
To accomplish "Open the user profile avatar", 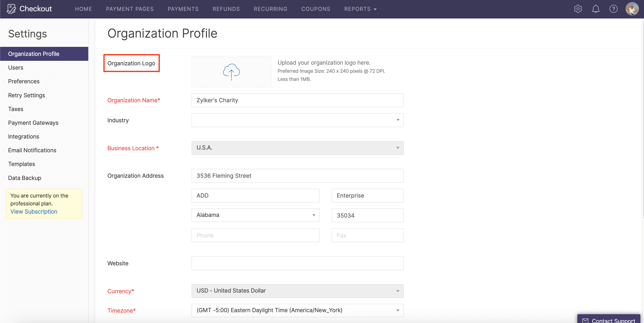I will click(x=632, y=9).
